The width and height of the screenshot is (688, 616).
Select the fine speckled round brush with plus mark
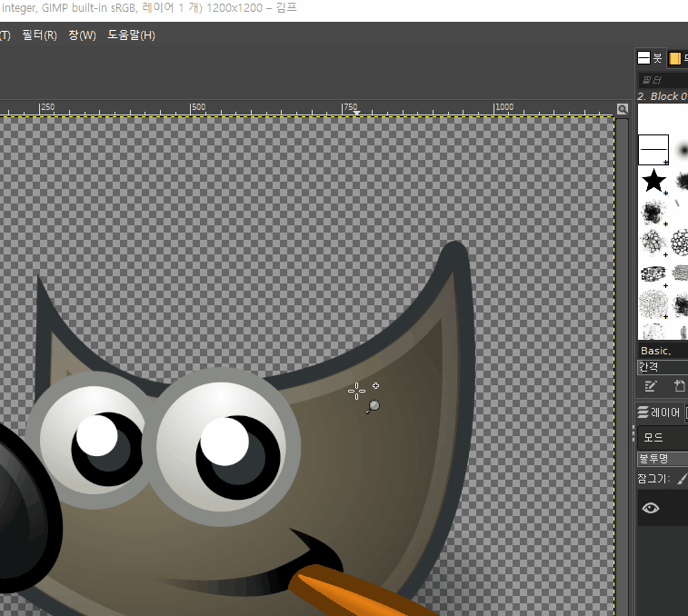(653, 304)
